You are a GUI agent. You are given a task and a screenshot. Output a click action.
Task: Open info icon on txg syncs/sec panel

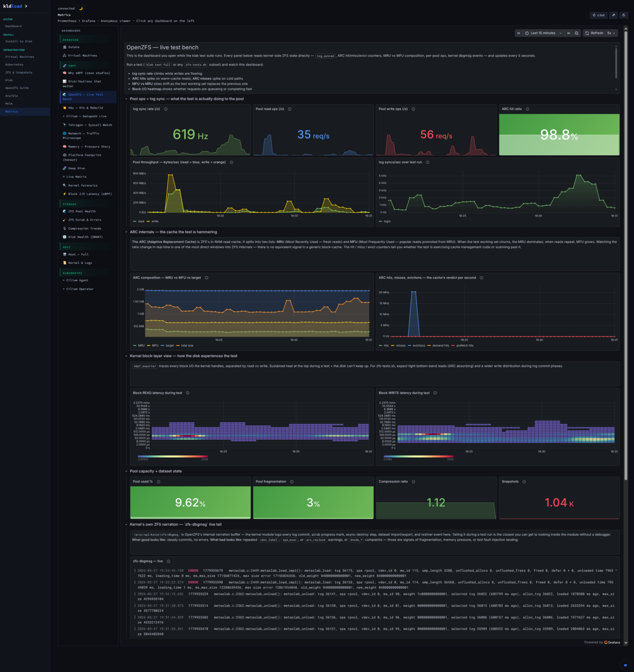pos(427,162)
